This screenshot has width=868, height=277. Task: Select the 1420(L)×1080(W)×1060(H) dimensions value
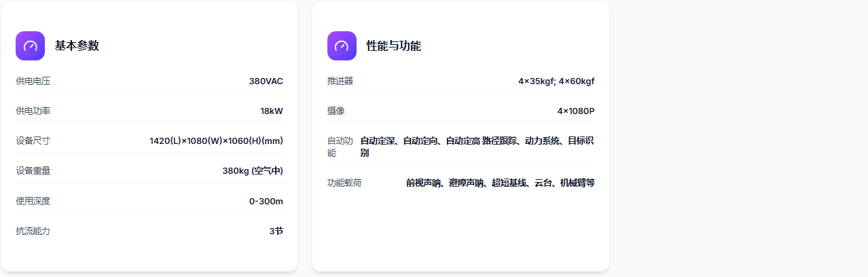(216, 141)
